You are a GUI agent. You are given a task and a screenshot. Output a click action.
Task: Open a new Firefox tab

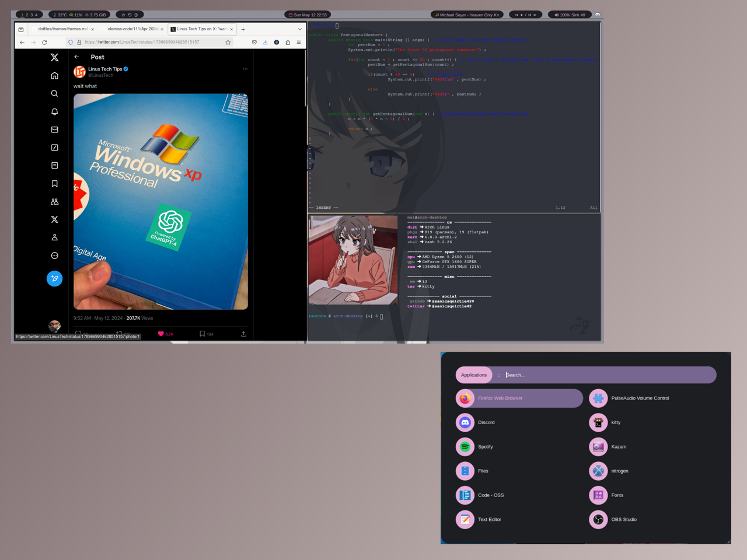click(243, 29)
